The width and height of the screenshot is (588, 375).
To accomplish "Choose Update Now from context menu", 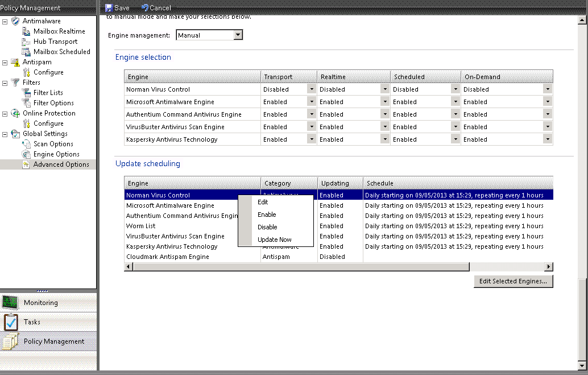I will click(274, 240).
